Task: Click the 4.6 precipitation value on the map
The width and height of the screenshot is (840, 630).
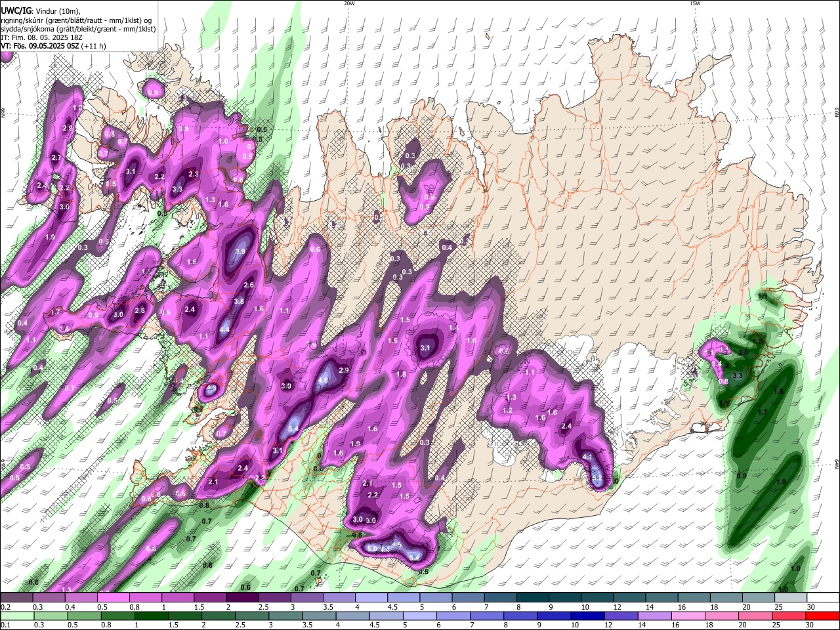Action: click(323, 380)
